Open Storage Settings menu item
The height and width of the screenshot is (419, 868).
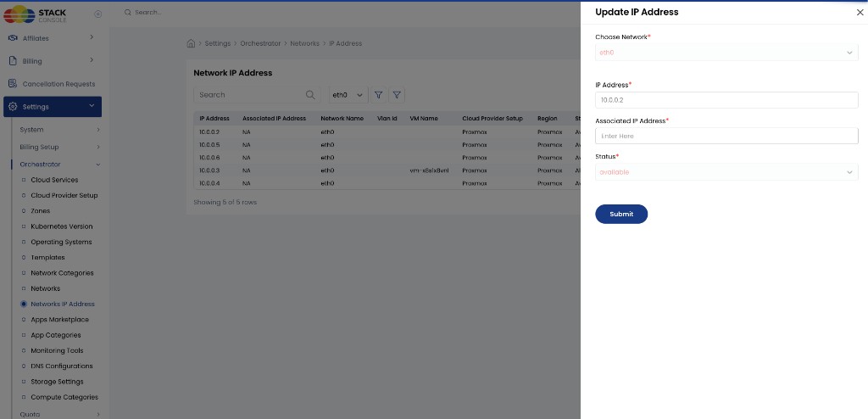pyautogui.click(x=57, y=382)
